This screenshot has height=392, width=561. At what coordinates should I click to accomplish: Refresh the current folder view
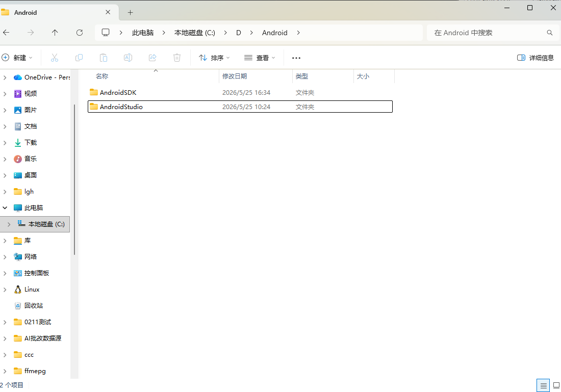pos(80,33)
